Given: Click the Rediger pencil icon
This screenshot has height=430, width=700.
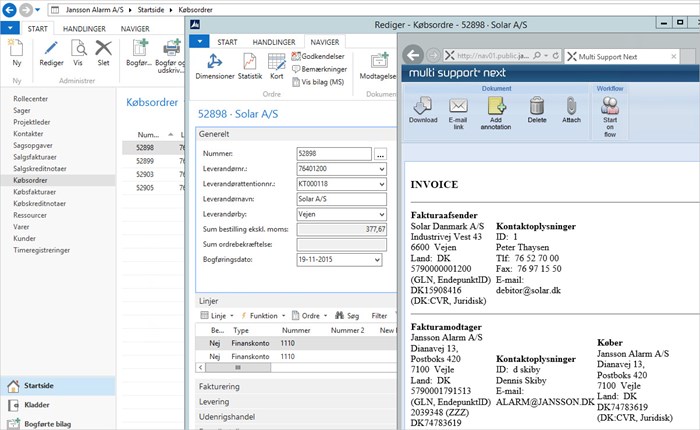Looking at the screenshot, I should (51, 48).
